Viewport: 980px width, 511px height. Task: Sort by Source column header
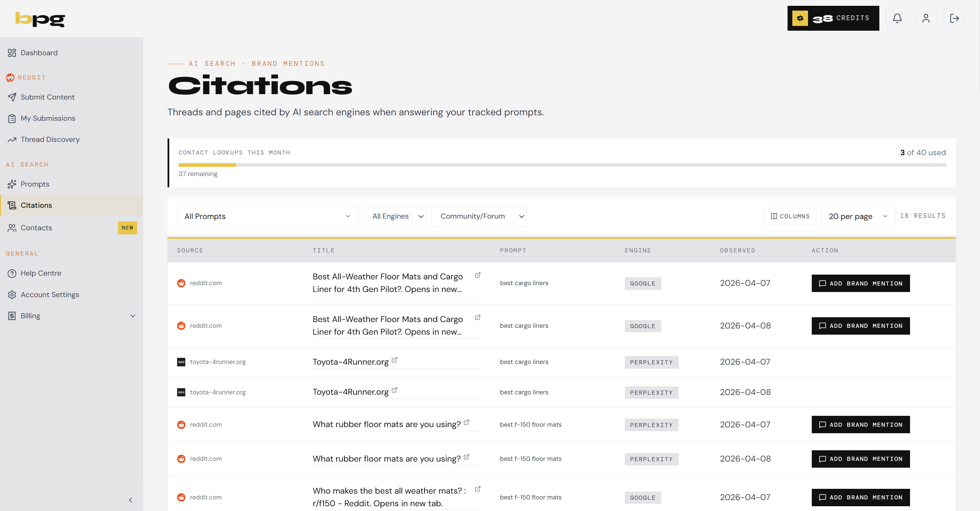pos(190,251)
